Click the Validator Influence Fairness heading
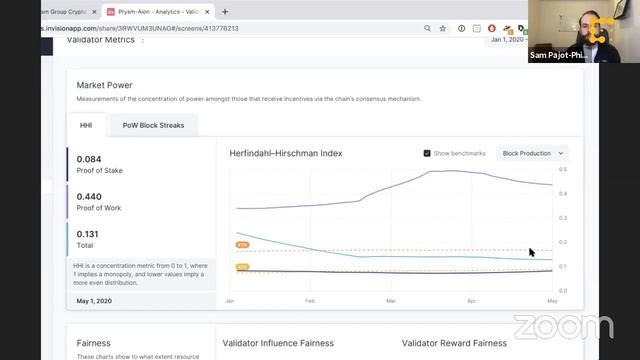The image size is (640, 360). 278,343
